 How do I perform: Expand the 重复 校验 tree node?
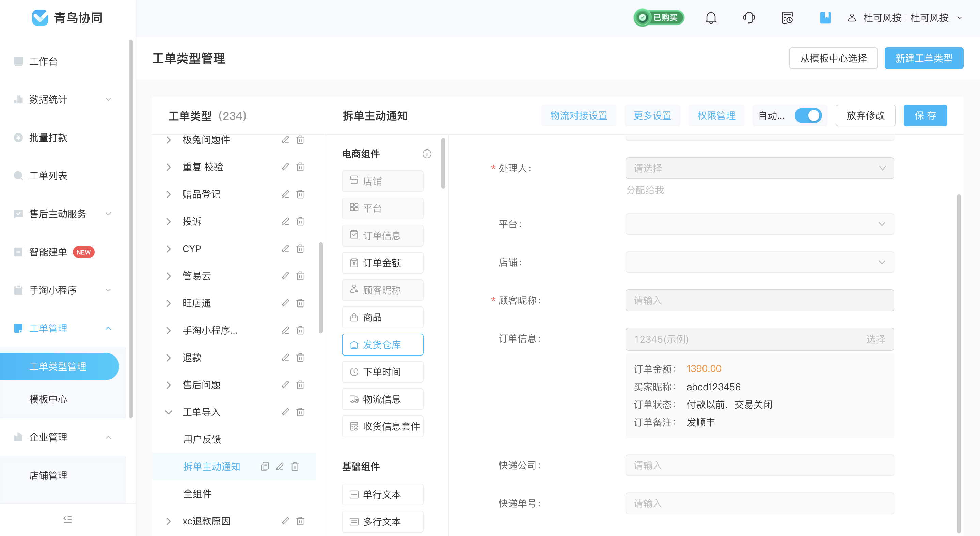click(x=169, y=167)
